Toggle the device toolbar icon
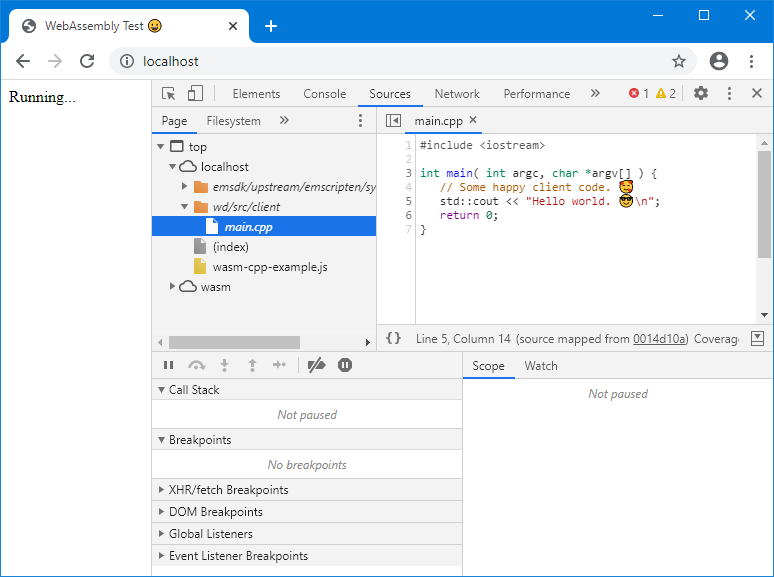 [x=195, y=93]
